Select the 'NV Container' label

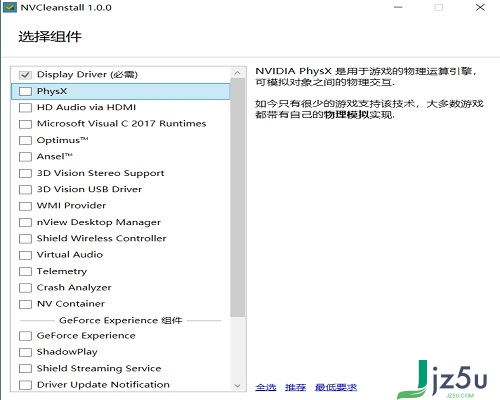(71, 304)
